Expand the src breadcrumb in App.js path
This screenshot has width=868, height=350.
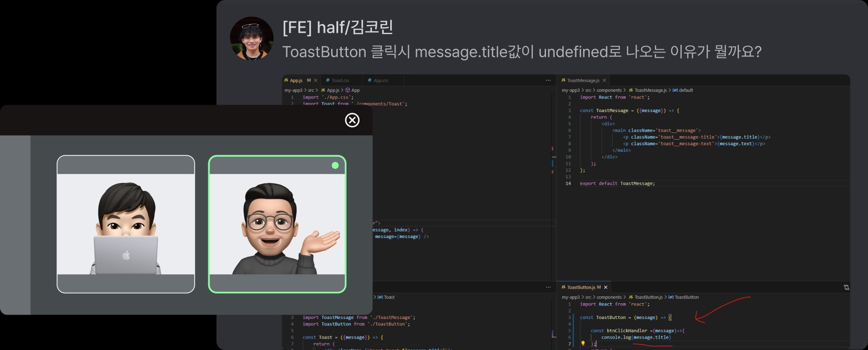click(x=311, y=90)
